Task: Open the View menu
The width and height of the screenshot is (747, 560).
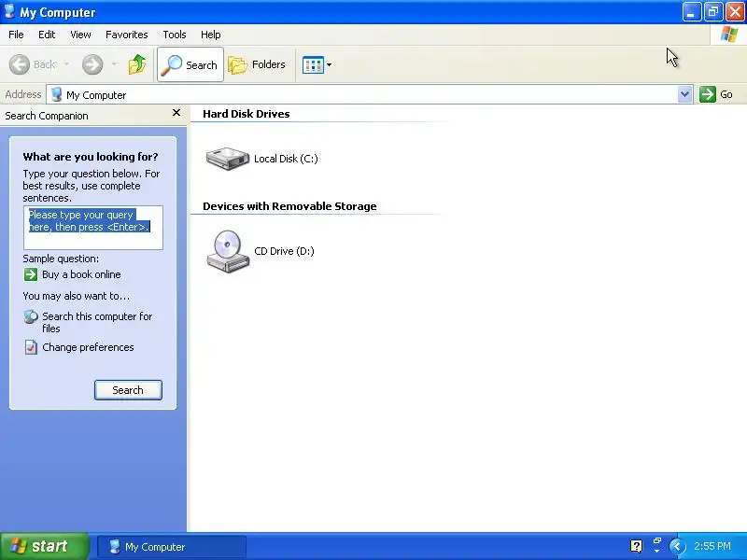Action: [x=80, y=35]
